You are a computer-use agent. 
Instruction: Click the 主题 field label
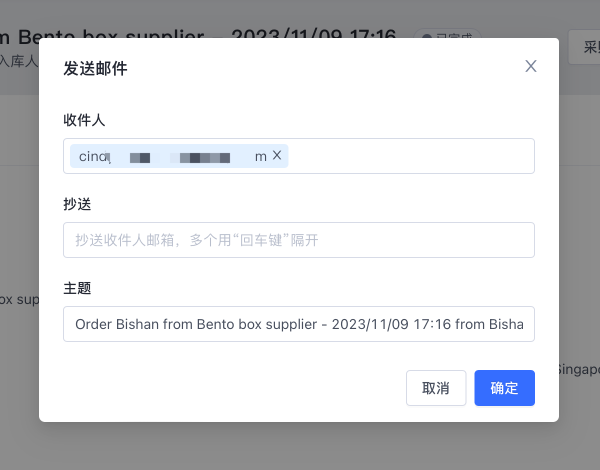[77, 288]
